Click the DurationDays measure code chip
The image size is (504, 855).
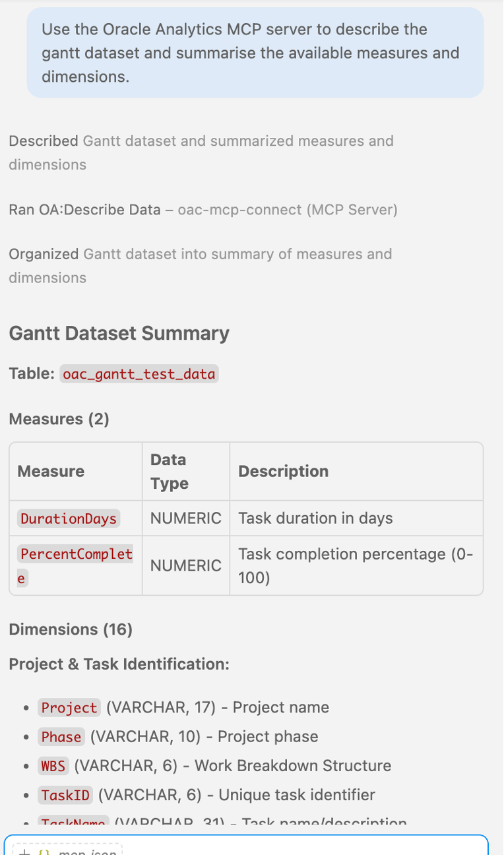point(69,519)
